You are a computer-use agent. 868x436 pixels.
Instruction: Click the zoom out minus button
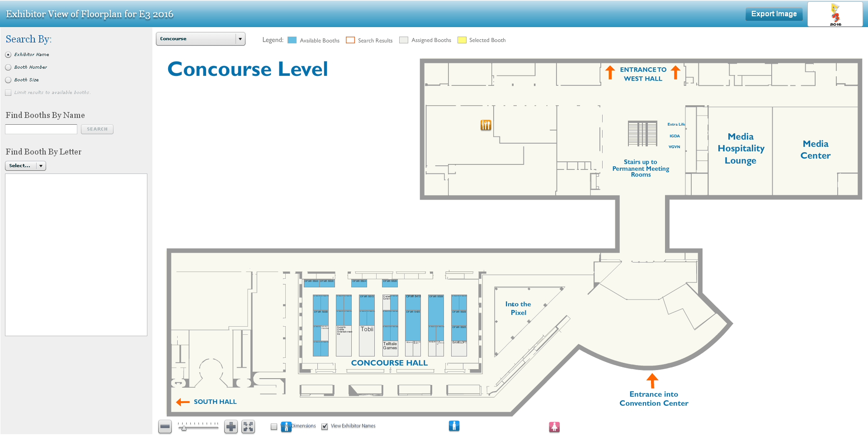165,427
